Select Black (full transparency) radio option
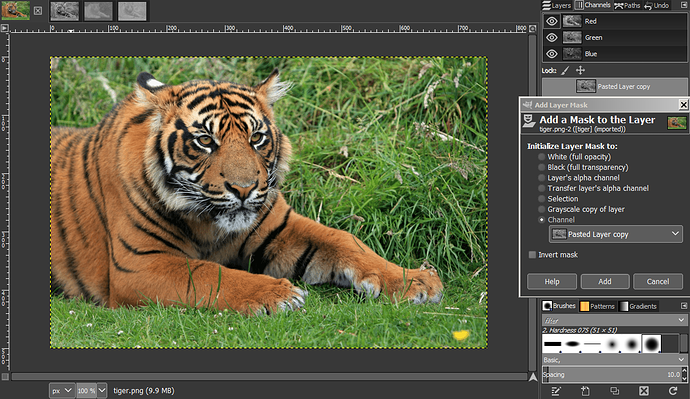Screen dimensions: 690x399 coord(542,167)
